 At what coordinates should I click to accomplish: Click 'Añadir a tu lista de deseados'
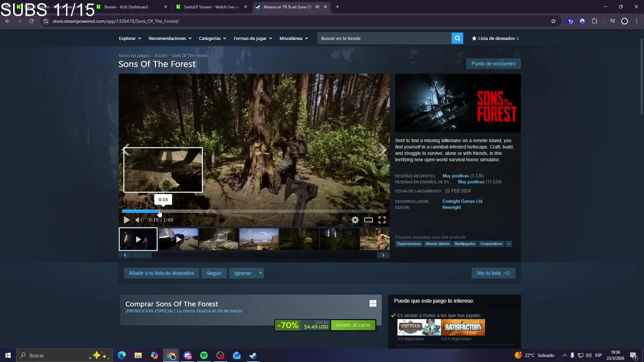[161, 273]
